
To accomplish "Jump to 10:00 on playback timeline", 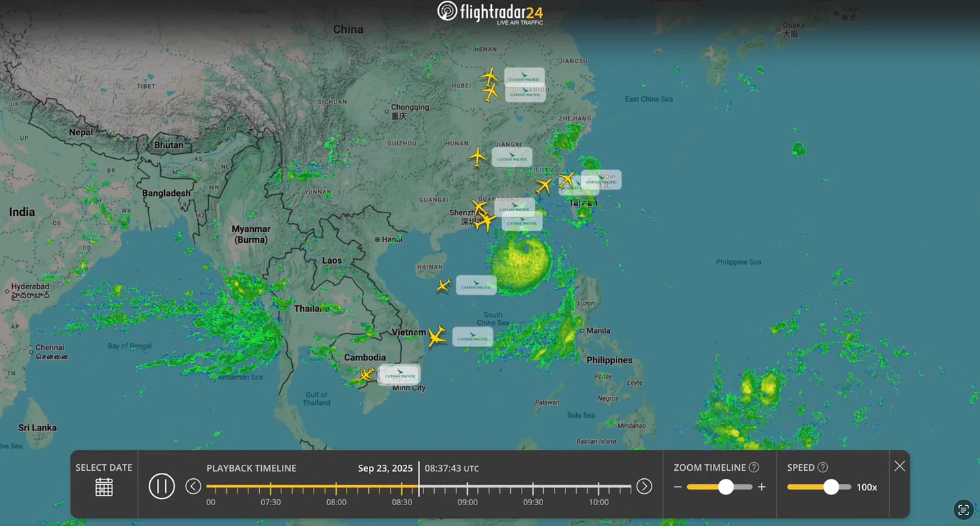I will coord(598,502).
